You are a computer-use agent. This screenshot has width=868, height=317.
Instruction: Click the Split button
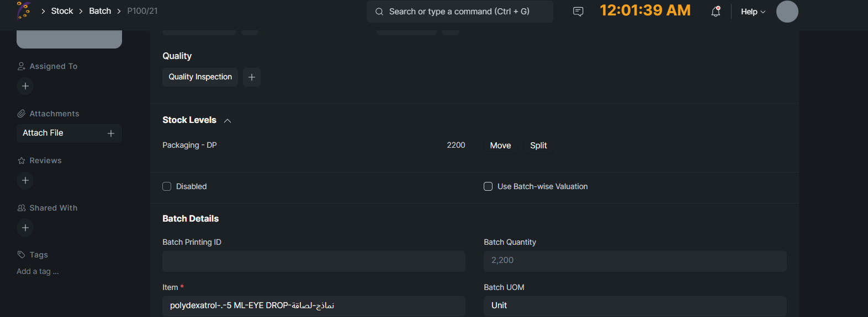coord(538,146)
